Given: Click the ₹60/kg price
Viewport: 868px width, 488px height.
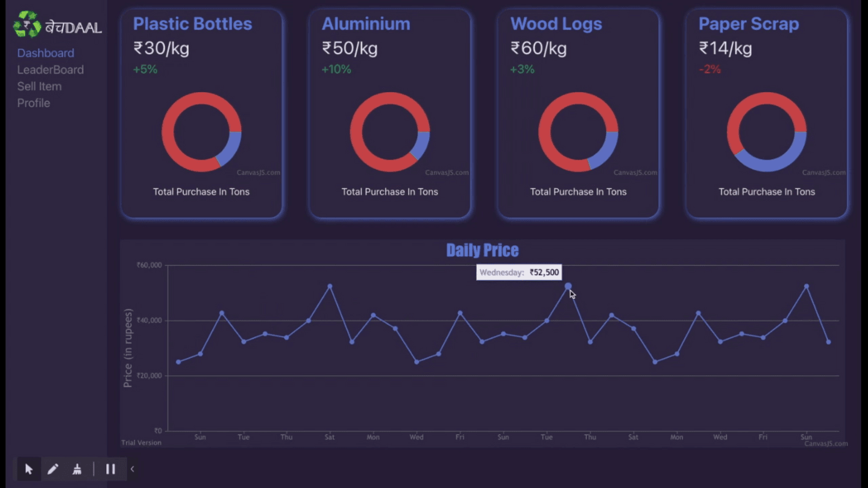Looking at the screenshot, I should pos(538,48).
